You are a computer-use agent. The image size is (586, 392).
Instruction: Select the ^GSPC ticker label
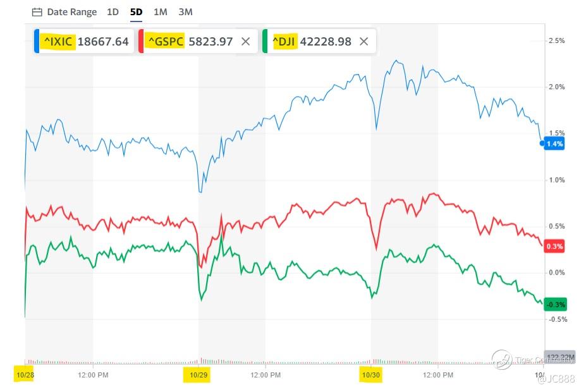tap(165, 42)
